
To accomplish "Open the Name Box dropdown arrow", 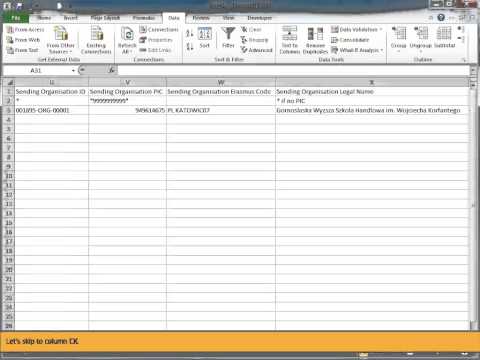I will click(73, 70).
